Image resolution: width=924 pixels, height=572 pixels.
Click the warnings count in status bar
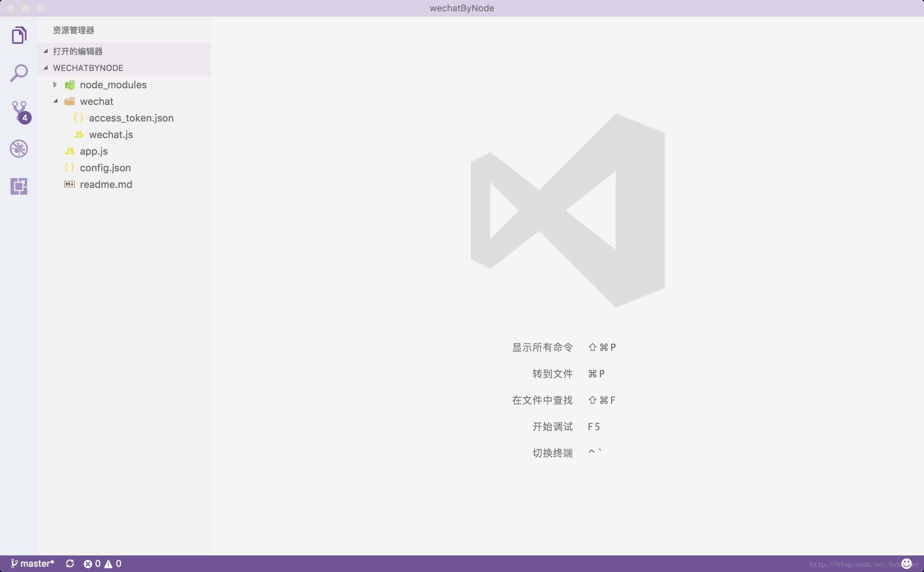pos(113,564)
